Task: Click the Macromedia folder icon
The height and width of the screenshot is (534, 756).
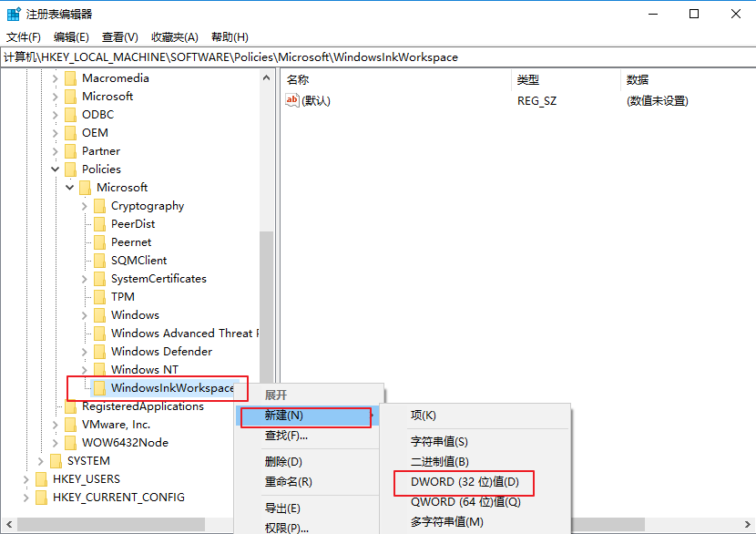Action: [x=71, y=78]
